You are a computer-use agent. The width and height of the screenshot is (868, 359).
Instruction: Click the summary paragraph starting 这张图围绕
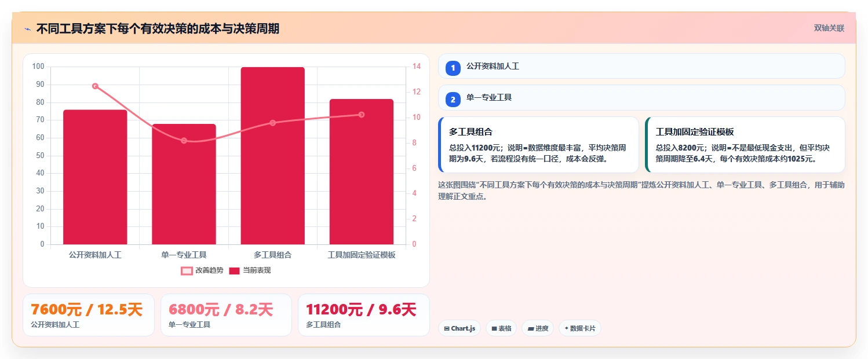(x=641, y=191)
